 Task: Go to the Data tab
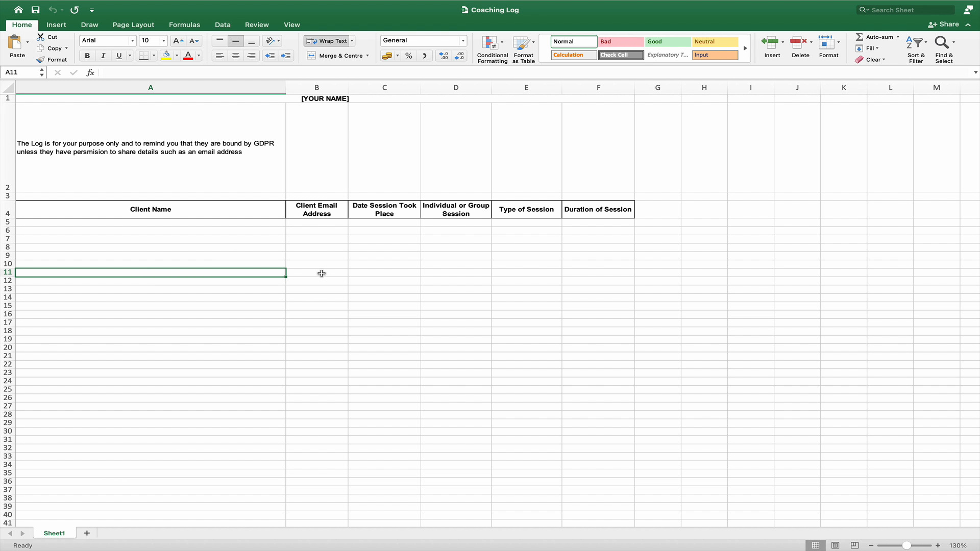coord(223,24)
